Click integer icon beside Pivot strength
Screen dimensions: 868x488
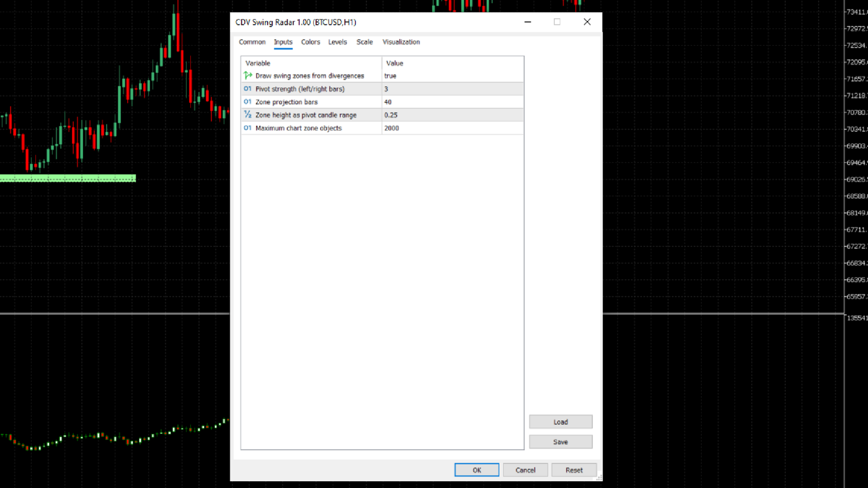click(x=247, y=89)
